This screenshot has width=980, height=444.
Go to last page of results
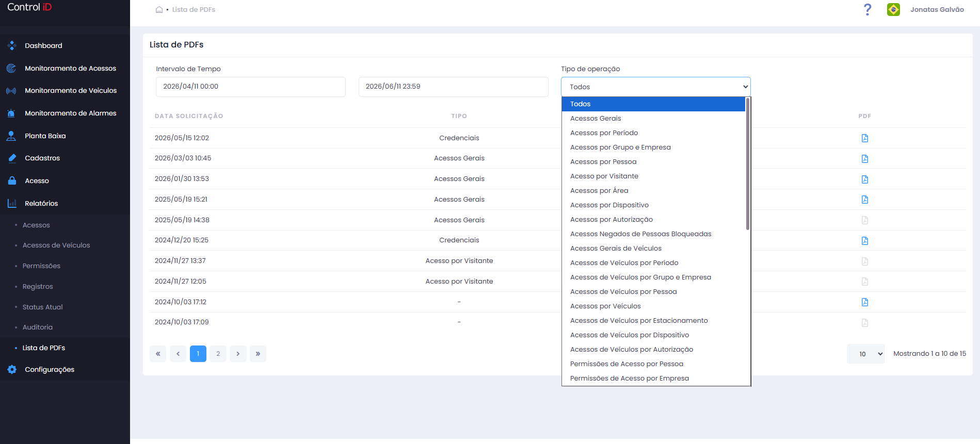click(258, 354)
